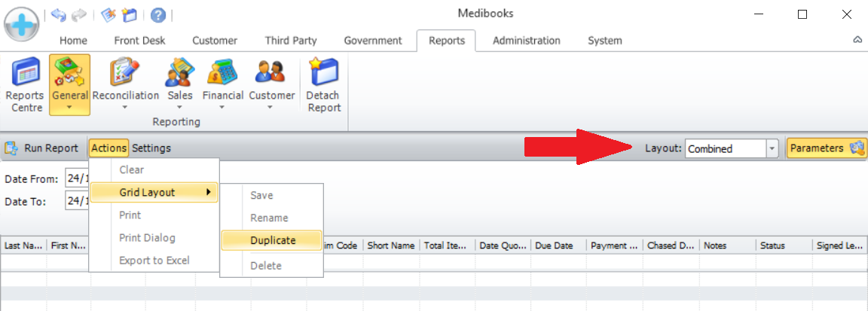The height and width of the screenshot is (311, 868).
Task: Click the blue help question mark icon
Action: (158, 15)
